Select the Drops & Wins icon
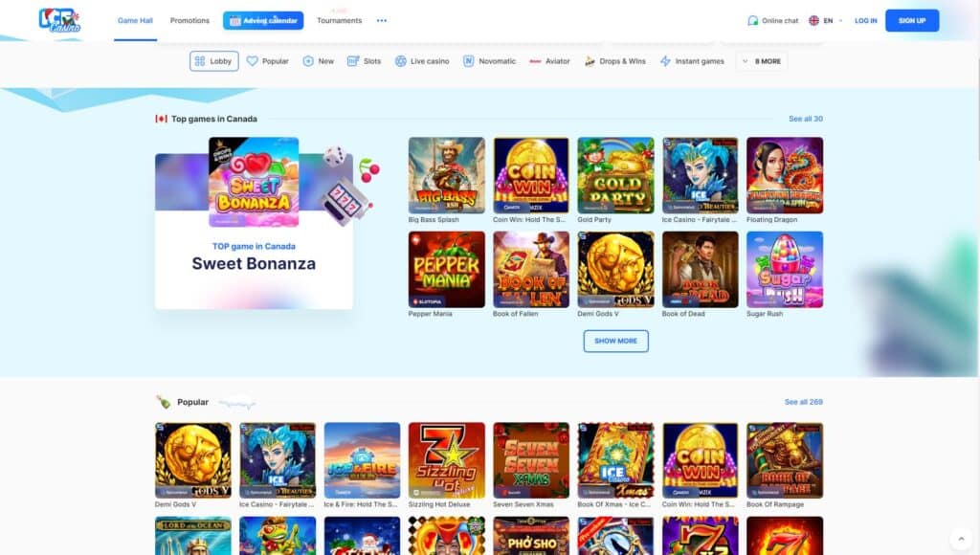The height and width of the screenshot is (555, 980). point(590,61)
